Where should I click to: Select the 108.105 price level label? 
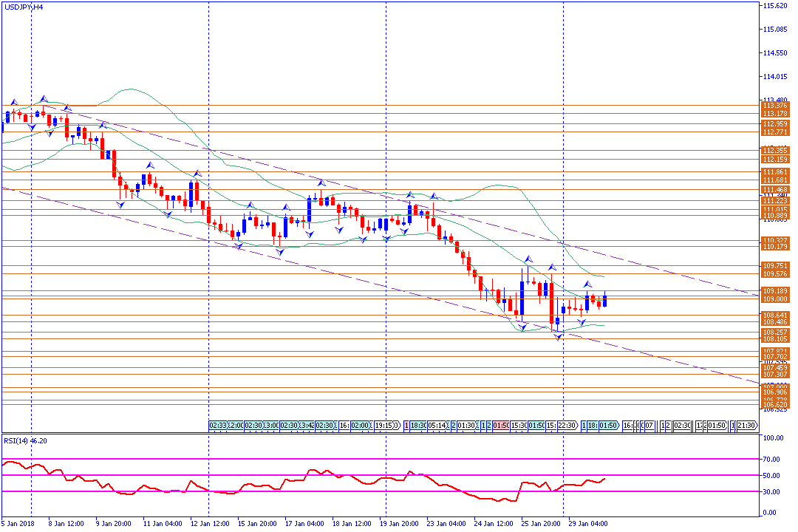pyautogui.click(x=775, y=339)
